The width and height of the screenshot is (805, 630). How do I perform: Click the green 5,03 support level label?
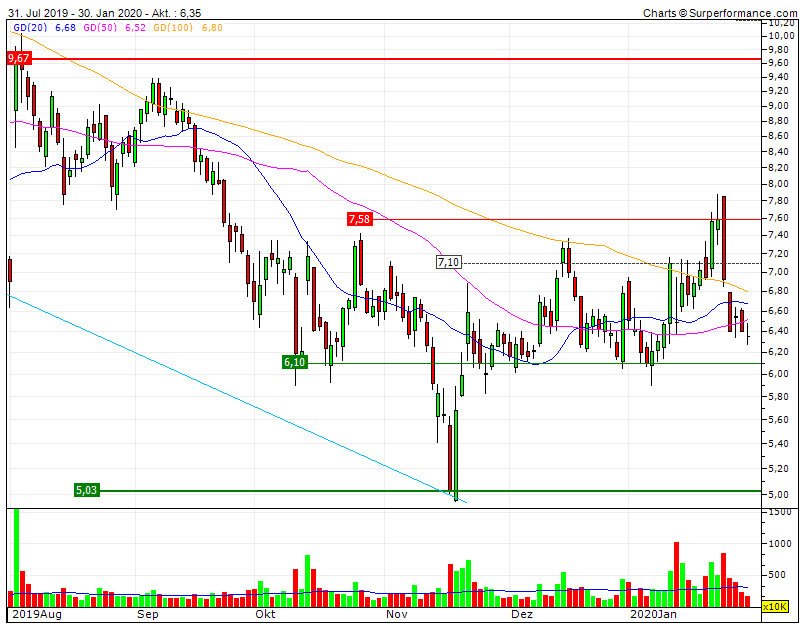tap(86, 491)
